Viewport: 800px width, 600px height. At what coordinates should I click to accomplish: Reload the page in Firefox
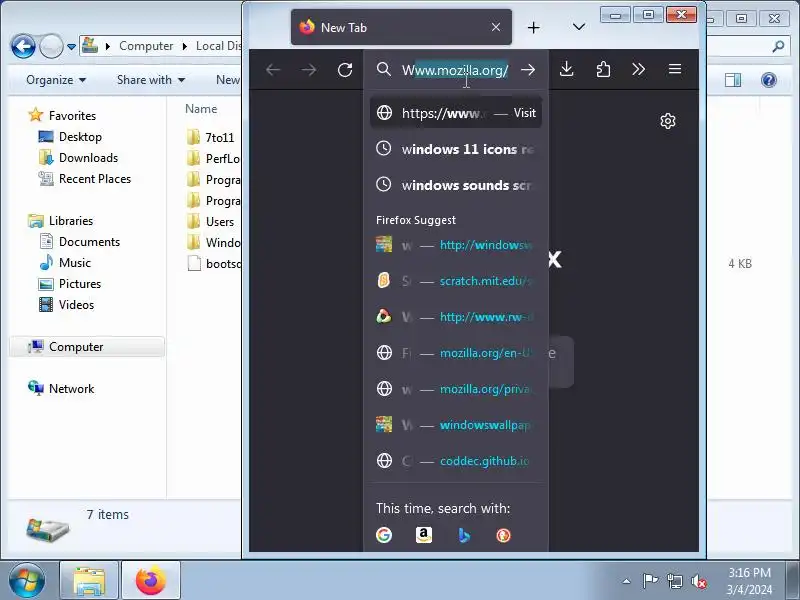coord(345,69)
